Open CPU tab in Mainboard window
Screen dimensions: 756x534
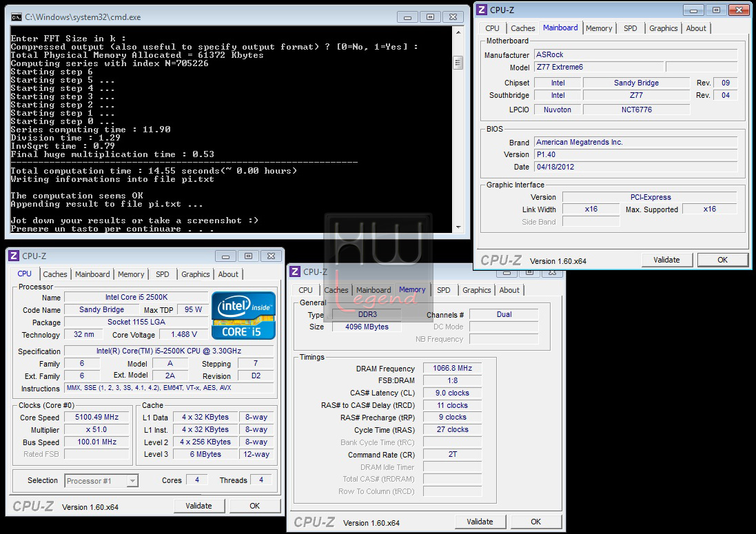(492, 28)
